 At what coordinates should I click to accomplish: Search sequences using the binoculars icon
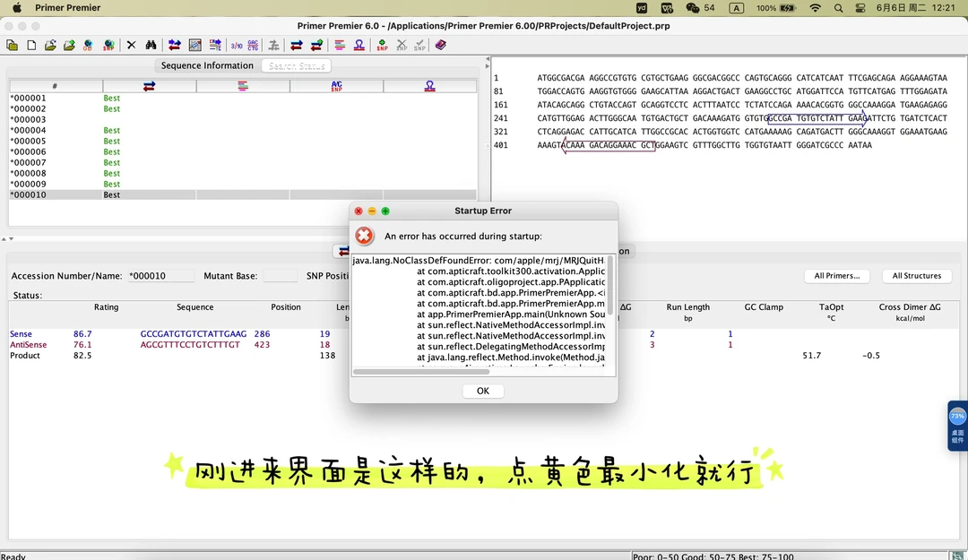tap(152, 45)
